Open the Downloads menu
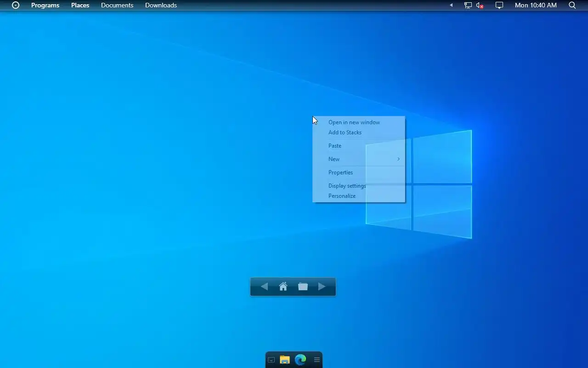The width and height of the screenshot is (588, 368). (x=161, y=5)
